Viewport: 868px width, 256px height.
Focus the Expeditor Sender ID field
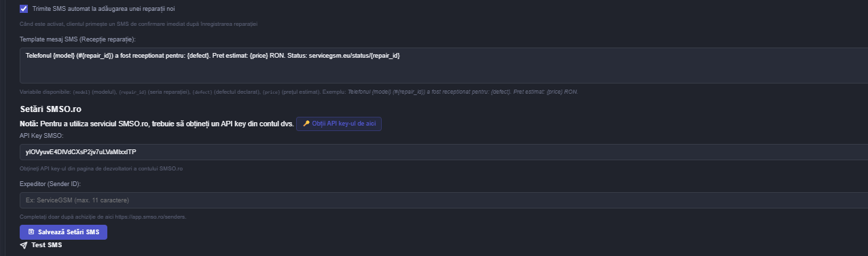[x=444, y=200]
